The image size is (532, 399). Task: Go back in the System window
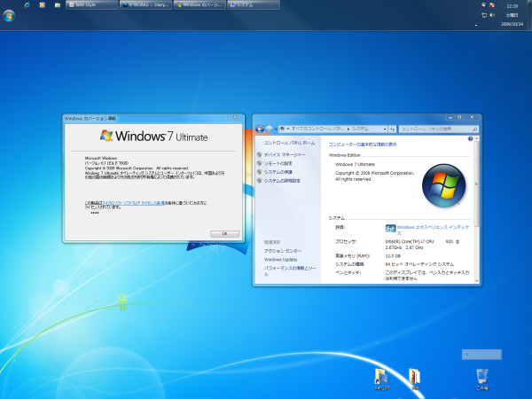point(260,129)
